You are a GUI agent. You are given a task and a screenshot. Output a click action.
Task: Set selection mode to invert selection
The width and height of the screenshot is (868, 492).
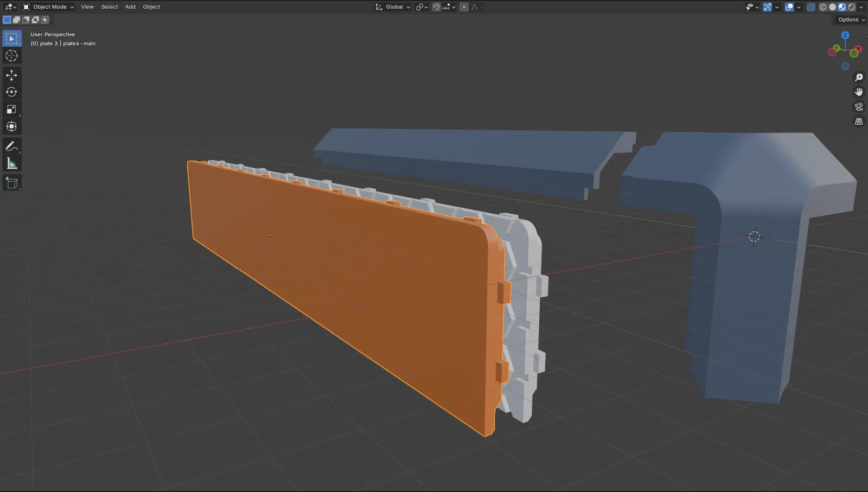(35, 20)
